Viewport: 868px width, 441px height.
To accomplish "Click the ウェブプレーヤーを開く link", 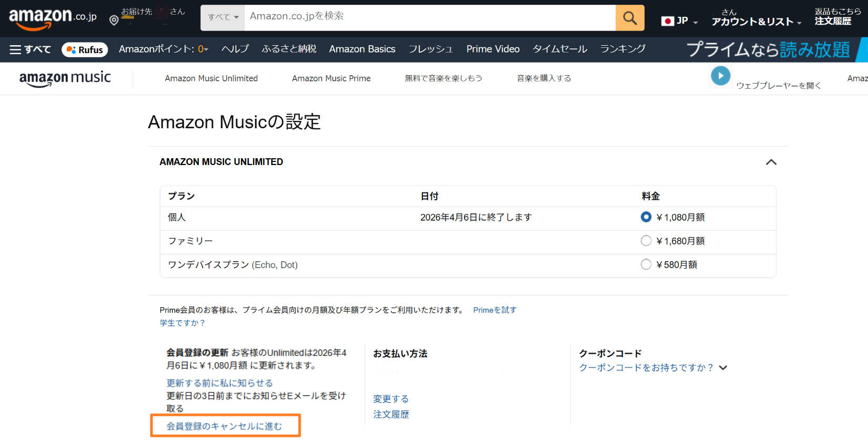I will click(778, 86).
